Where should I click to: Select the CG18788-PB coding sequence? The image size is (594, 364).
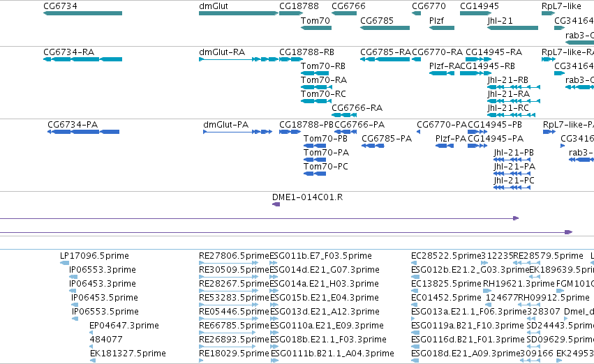(290, 132)
